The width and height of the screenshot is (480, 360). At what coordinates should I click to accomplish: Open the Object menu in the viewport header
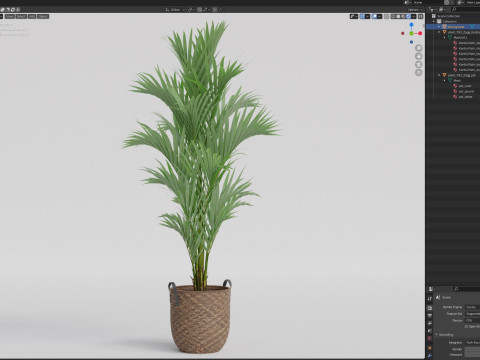click(43, 16)
